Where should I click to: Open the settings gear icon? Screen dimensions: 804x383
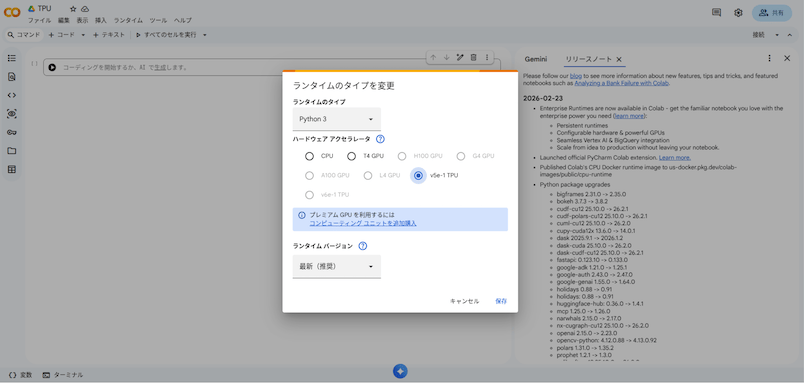(x=738, y=13)
